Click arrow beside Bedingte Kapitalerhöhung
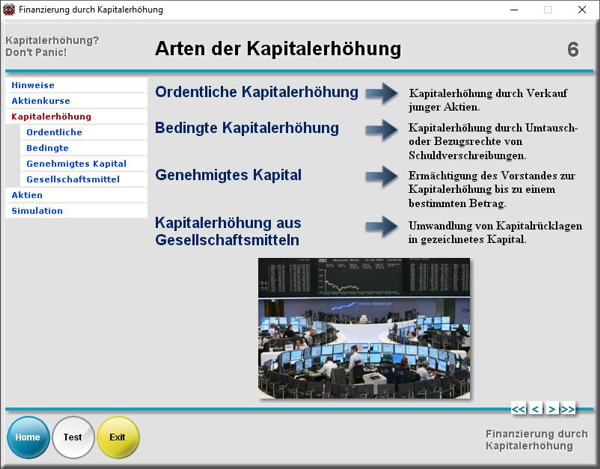Image resolution: width=600 pixels, height=469 pixels. (x=381, y=130)
